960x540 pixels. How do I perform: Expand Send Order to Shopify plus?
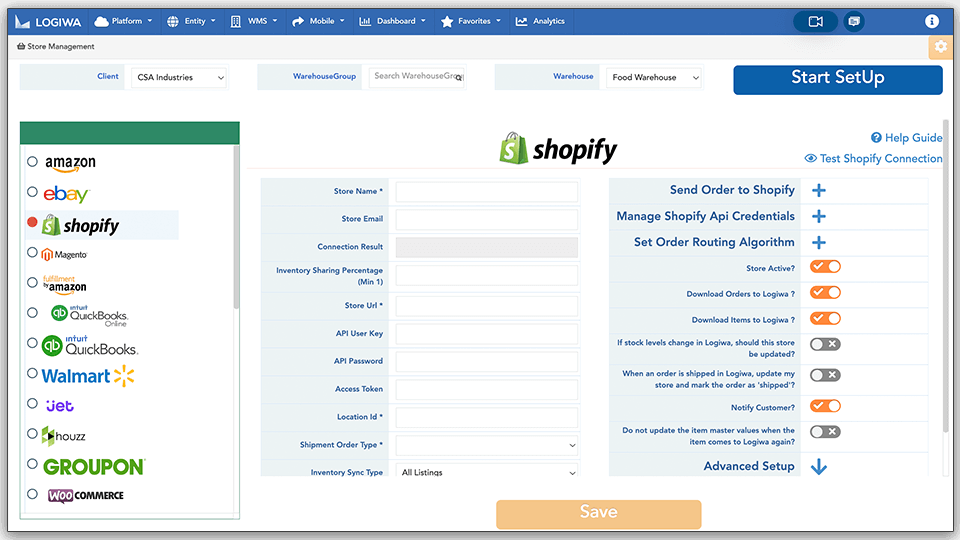[819, 190]
